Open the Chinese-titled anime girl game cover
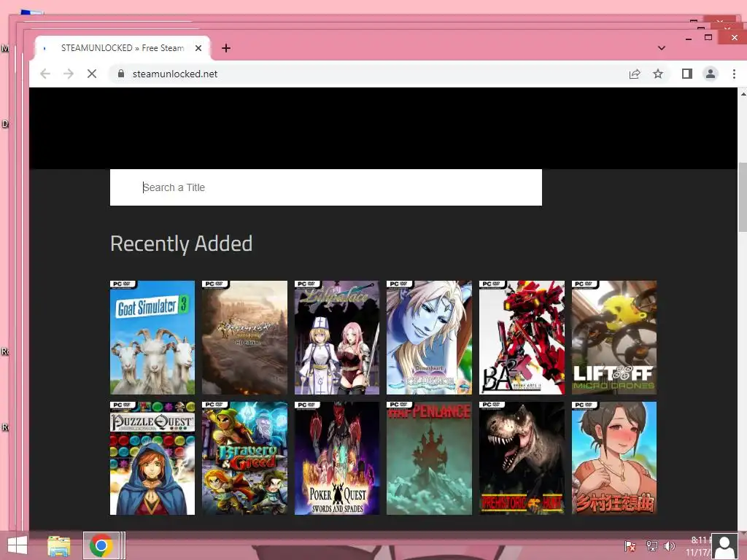The width and height of the screenshot is (747, 560). (614, 458)
